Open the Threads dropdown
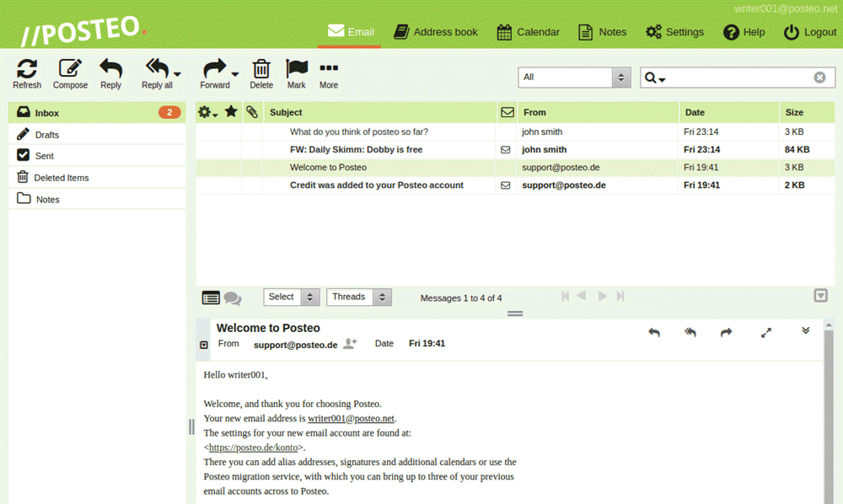 coord(359,298)
